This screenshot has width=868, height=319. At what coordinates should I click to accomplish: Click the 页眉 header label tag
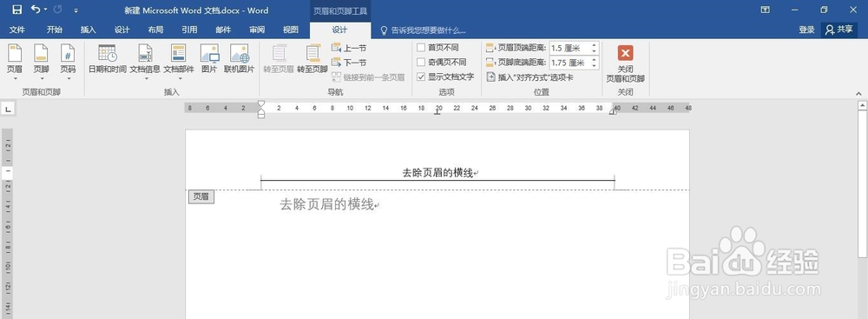201,196
